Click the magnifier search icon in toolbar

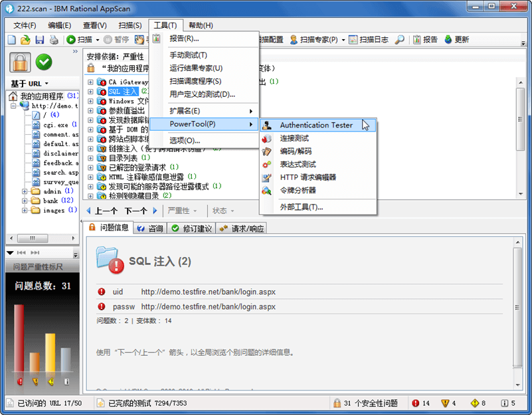click(399, 40)
